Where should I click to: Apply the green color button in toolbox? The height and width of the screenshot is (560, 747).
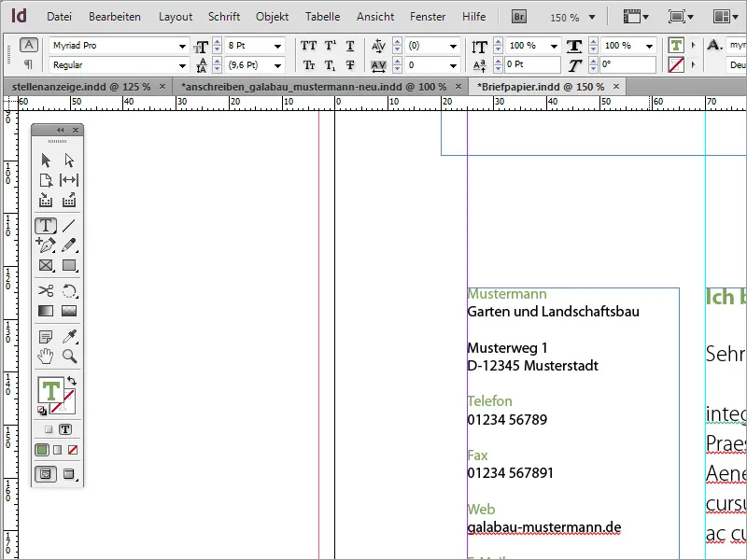[42, 450]
